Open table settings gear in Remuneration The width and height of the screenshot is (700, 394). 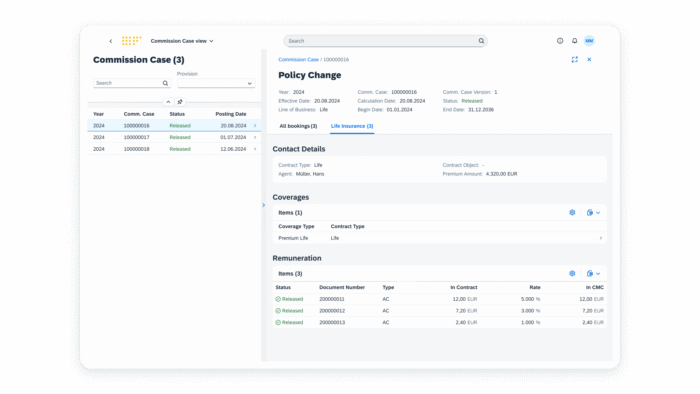coord(572,274)
